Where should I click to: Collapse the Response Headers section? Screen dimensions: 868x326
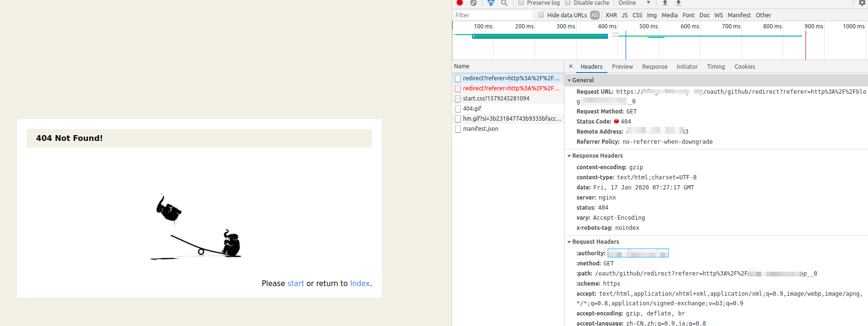point(569,156)
